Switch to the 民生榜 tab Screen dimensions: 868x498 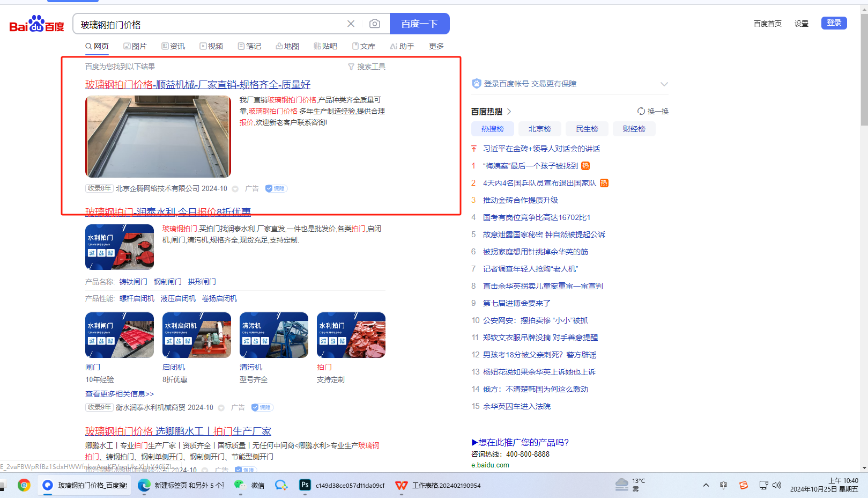[x=587, y=129]
